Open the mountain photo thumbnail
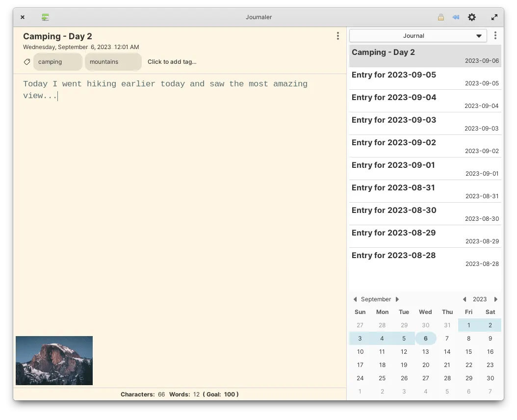Screen dimensions: 517x420 point(54,360)
